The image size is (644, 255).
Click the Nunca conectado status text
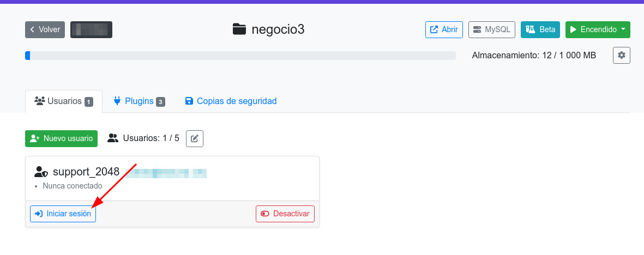(x=73, y=186)
